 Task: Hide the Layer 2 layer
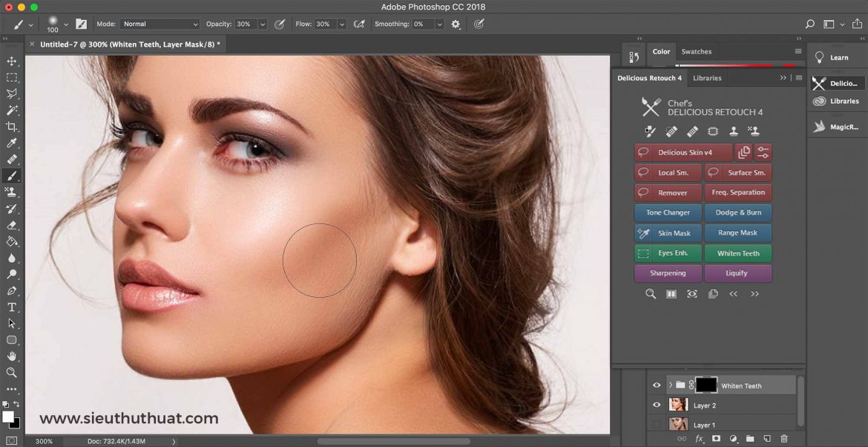coord(657,405)
